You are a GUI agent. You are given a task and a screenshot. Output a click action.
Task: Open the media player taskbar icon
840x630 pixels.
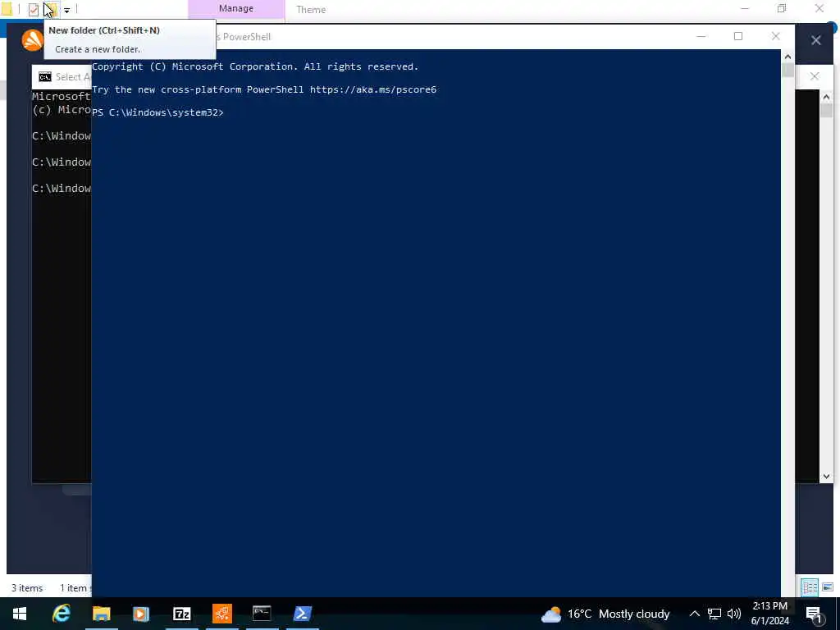click(141, 614)
